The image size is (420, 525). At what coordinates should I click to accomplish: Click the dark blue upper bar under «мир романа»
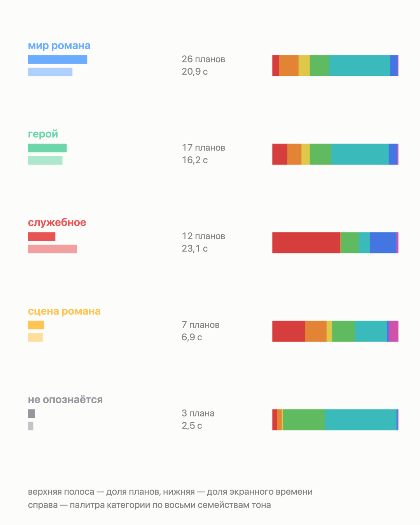(x=58, y=59)
